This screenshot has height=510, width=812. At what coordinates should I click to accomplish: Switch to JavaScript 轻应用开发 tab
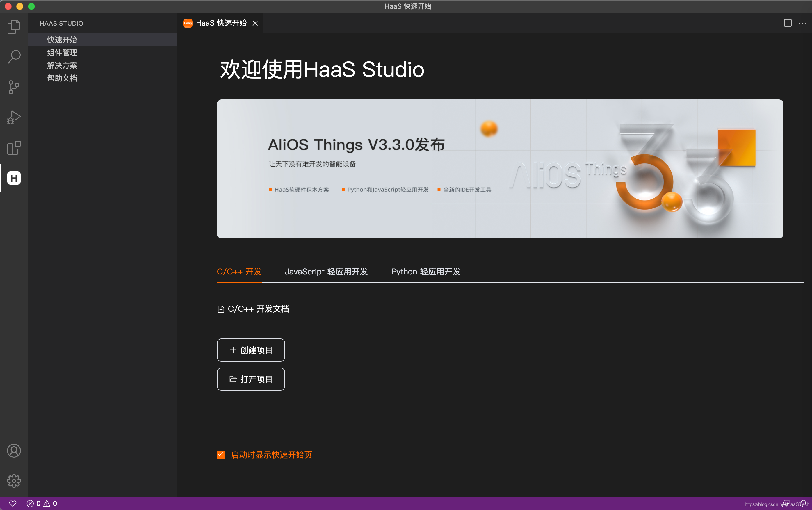(x=326, y=272)
